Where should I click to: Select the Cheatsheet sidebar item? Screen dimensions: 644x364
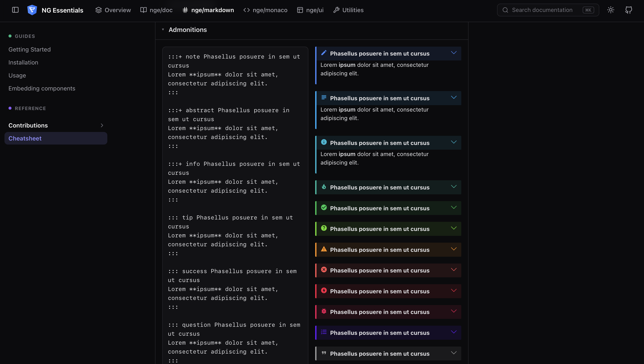56,139
